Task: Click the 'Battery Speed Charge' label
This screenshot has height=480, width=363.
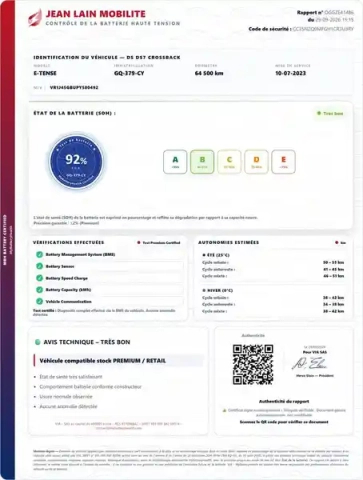Action: pos(67,278)
